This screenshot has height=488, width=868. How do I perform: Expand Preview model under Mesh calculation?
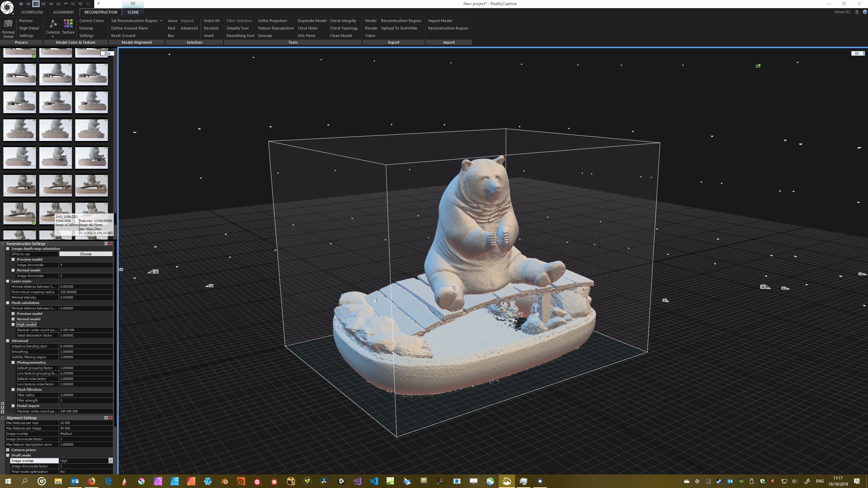point(13,314)
